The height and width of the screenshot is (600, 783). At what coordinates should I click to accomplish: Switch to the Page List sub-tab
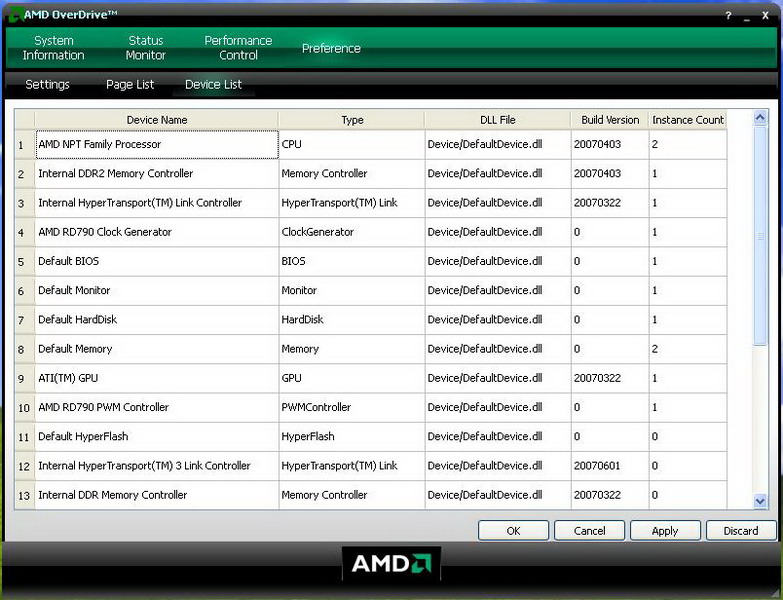pyautogui.click(x=130, y=84)
